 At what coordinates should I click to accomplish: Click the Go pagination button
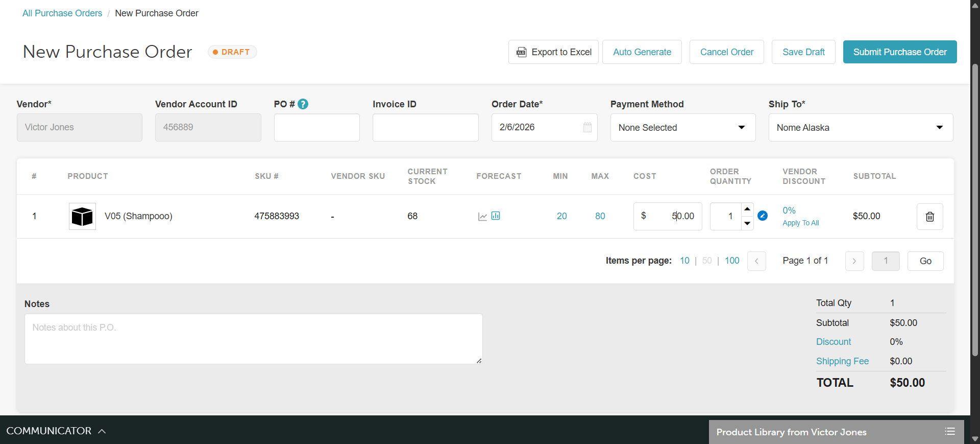click(925, 261)
